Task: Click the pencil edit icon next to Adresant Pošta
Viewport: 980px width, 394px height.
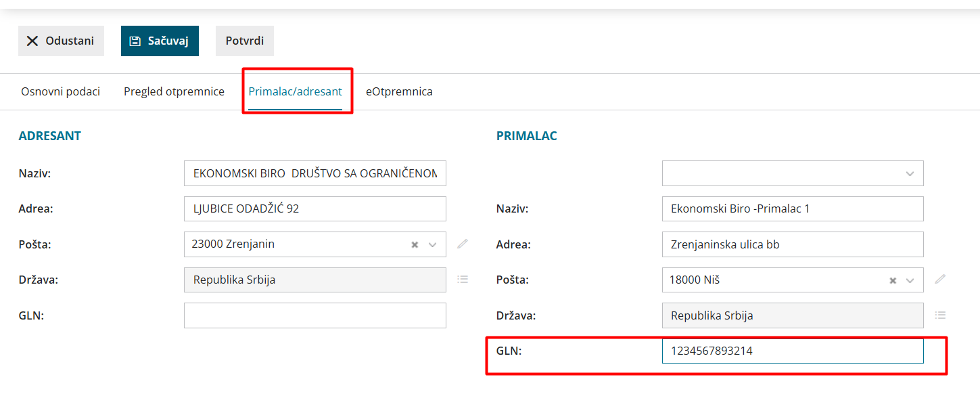Action: tap(463, 244)
